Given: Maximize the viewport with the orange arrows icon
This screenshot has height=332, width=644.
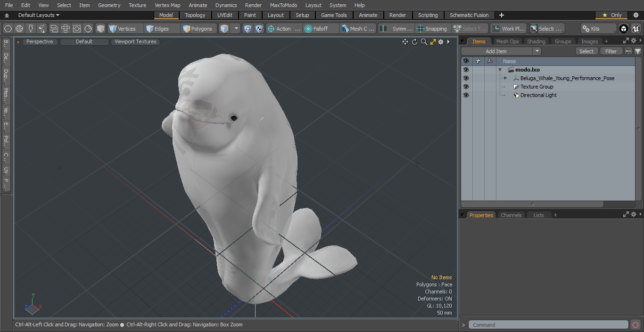Looking at the screenshot, I should (433, 42).
